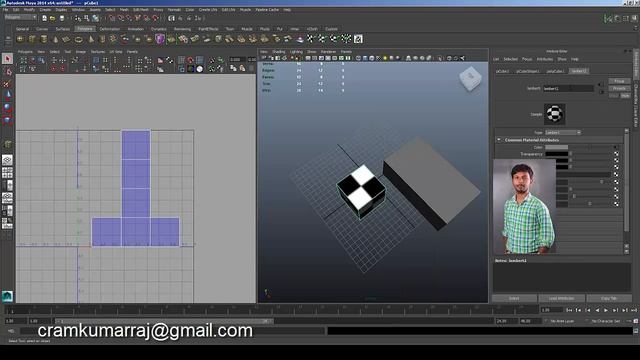Create a polygon plane from the shelf
Viewport: 640px width, 360px height.
tap(67, 39)
